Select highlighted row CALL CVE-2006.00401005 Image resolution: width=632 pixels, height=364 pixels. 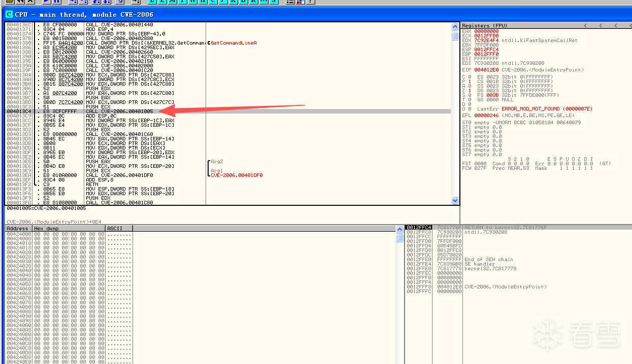[227, 111]
